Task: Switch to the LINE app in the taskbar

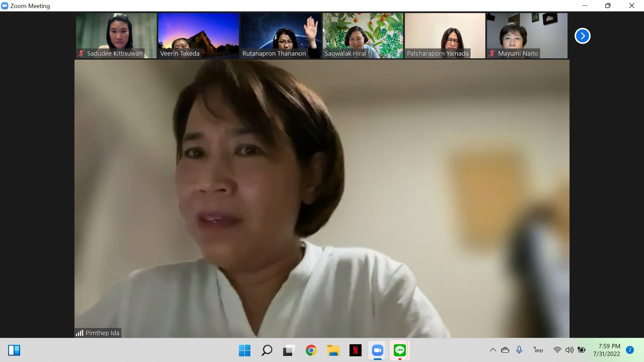Action: click(399, 351)
